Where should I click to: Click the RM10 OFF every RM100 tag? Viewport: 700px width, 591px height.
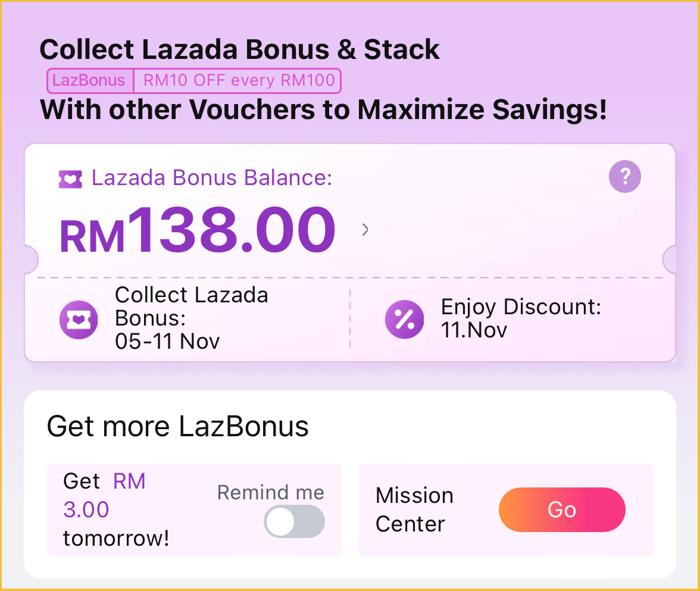239,81
